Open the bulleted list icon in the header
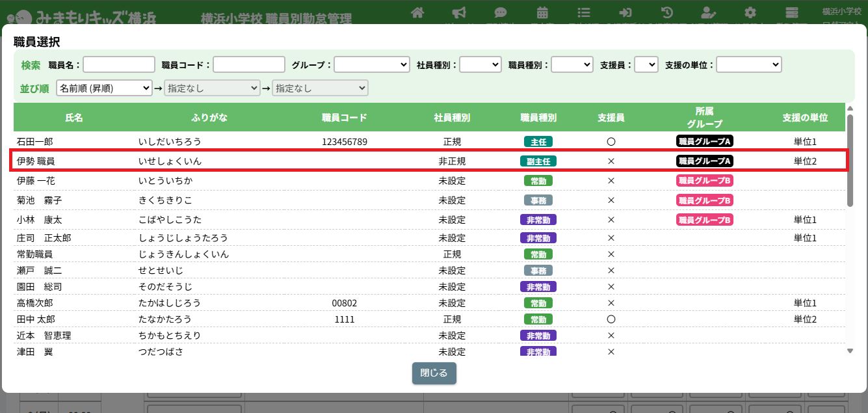 pyautogui.click(x=584, y=13)
